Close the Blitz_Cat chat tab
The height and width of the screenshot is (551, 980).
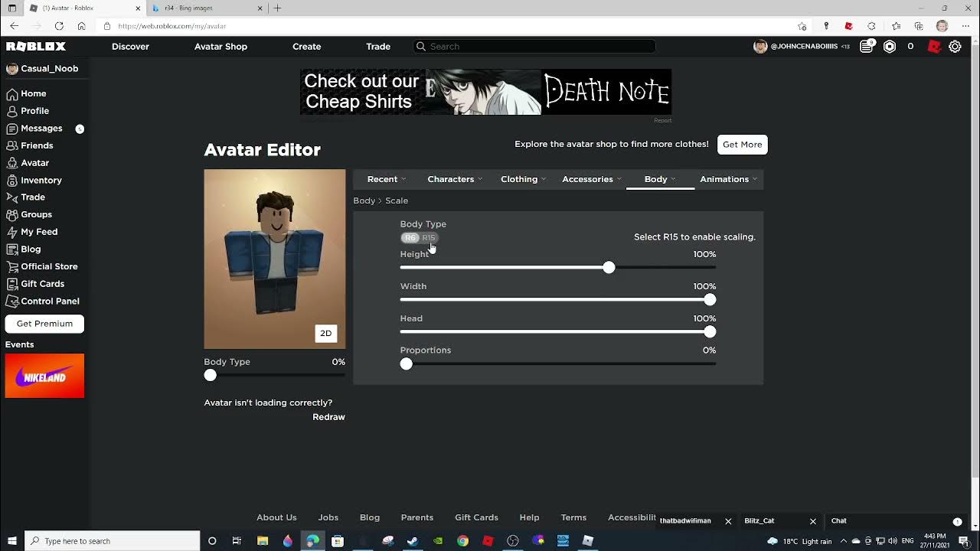pos(813,521)
